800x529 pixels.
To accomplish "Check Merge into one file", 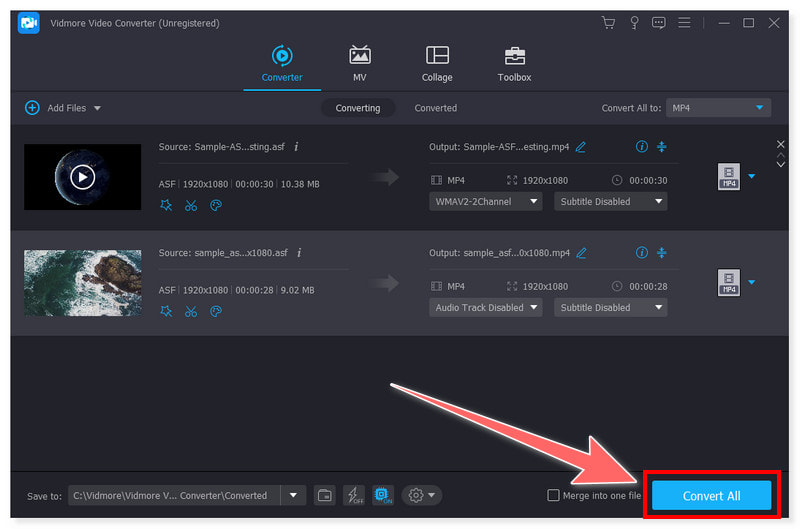I will [x=554, y=495].
